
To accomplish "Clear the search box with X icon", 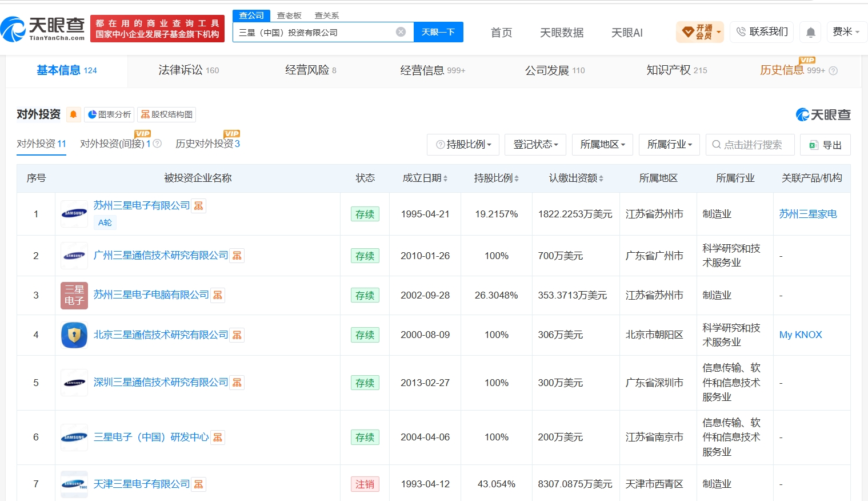I will (401, 32).
